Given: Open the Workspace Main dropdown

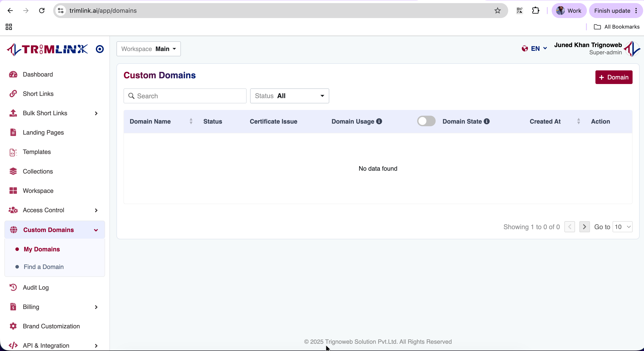Looking at the screenshot, I should pyautogui.click(x=149, y=49).
